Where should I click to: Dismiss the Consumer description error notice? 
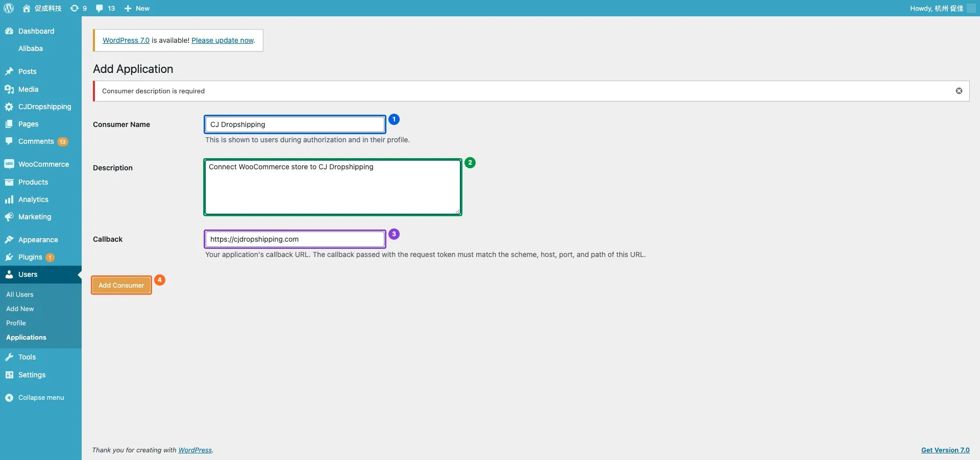click(959, 91)
